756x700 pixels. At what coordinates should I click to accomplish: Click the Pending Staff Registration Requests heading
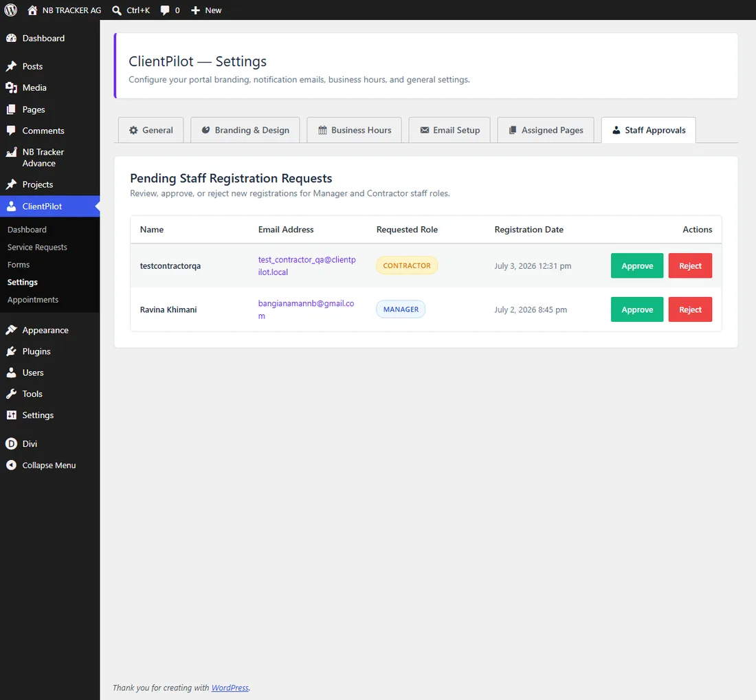[x=231, y=179]
